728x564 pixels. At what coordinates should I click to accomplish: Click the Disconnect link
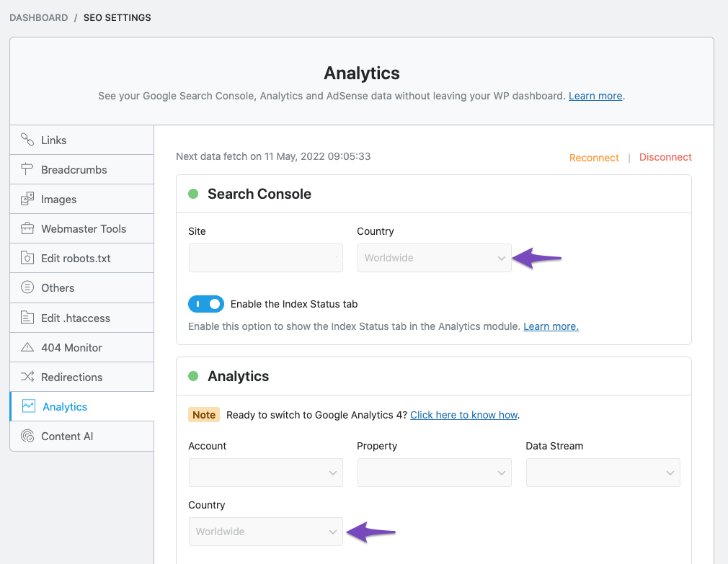(665, 157)
